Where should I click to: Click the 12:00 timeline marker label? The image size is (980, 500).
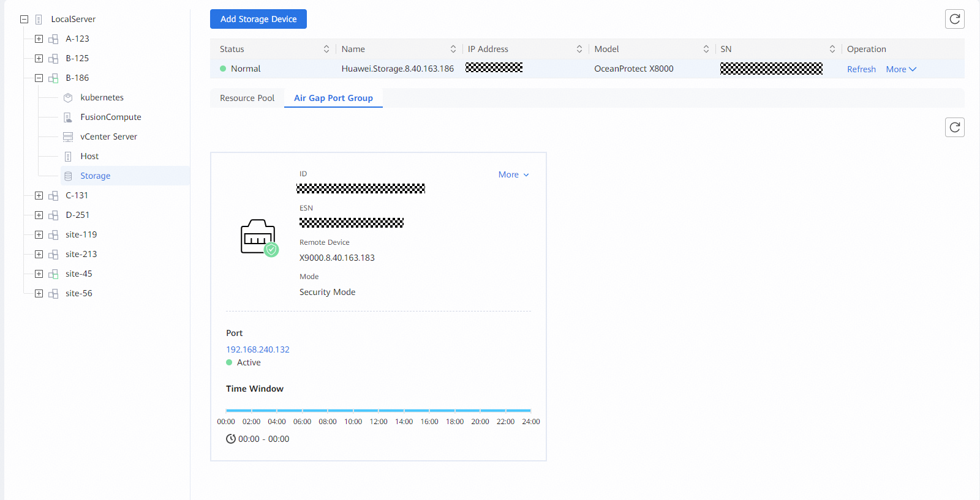coord(379,422)
